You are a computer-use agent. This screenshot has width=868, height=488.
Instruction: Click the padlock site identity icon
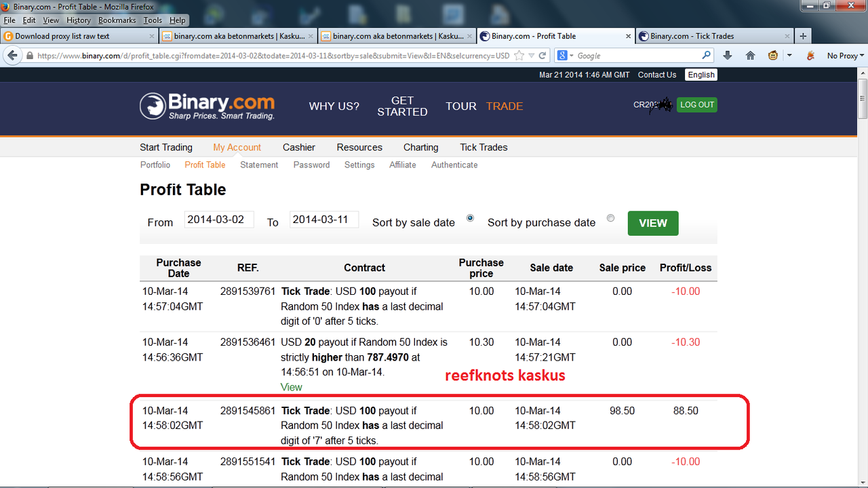tap(30, 56)
